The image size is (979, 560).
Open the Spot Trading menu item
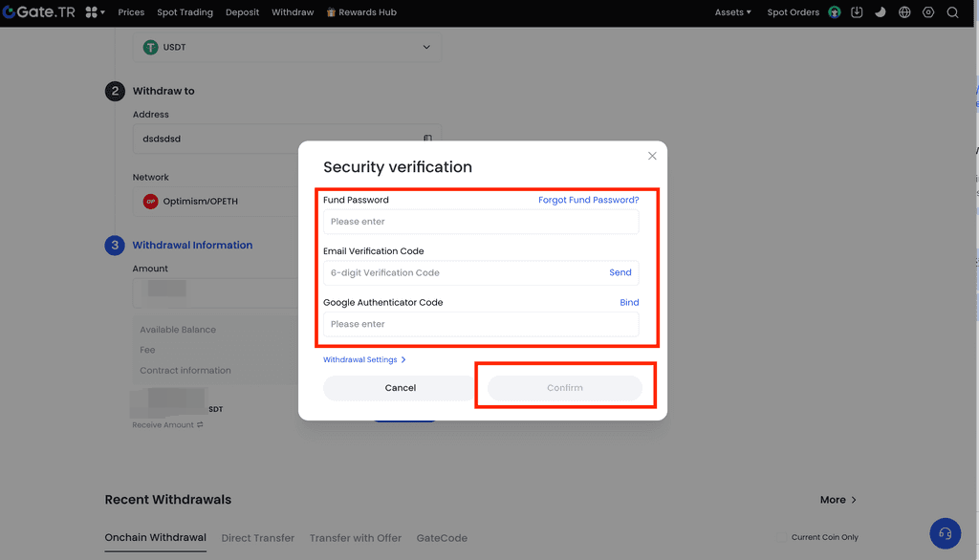tap(185, 12)
